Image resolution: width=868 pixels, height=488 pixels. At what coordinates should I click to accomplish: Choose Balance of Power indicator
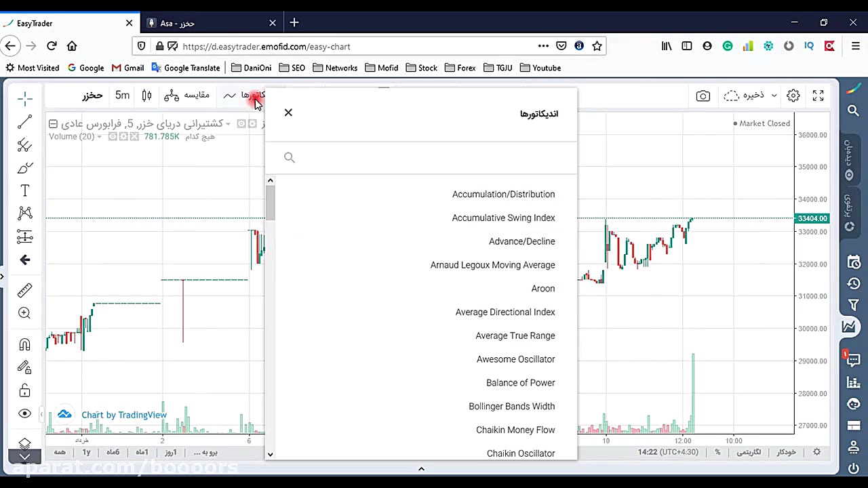520,383
